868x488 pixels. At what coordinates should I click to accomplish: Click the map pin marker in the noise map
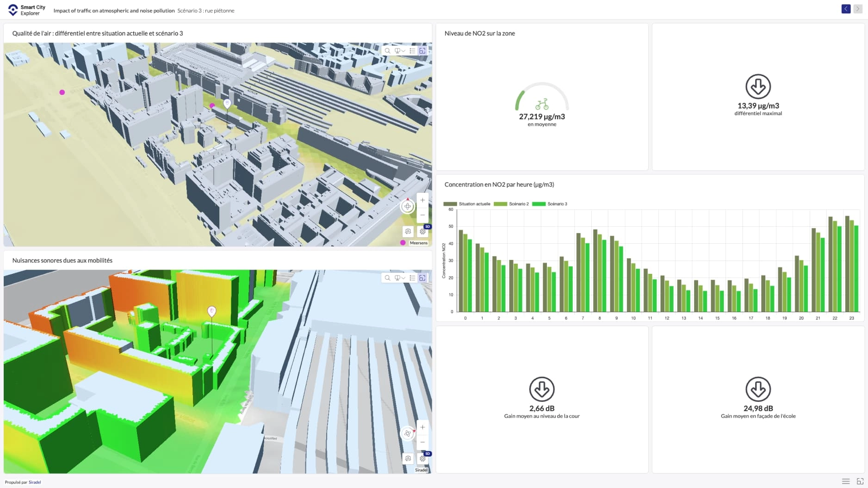click(x=212, y=311)
